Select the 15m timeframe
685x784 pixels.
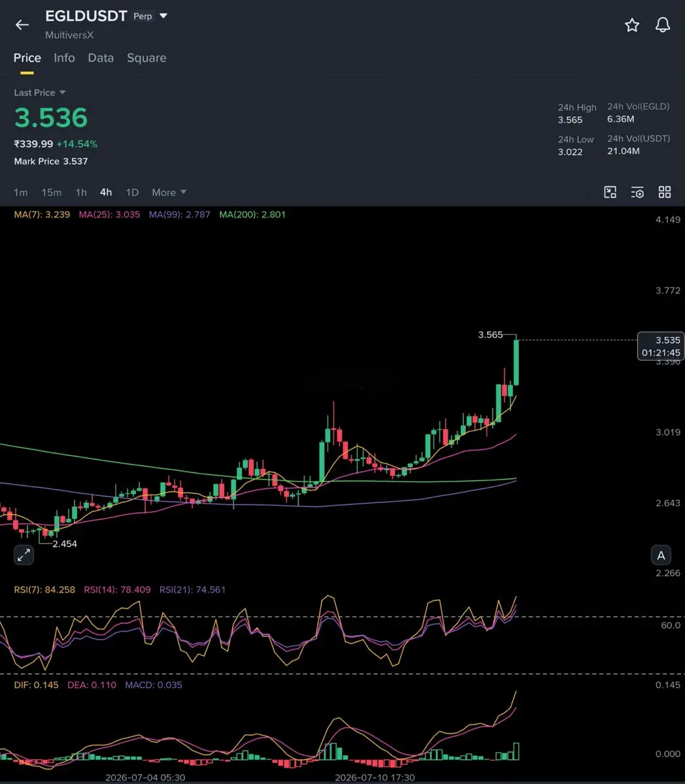click(52, 192)
